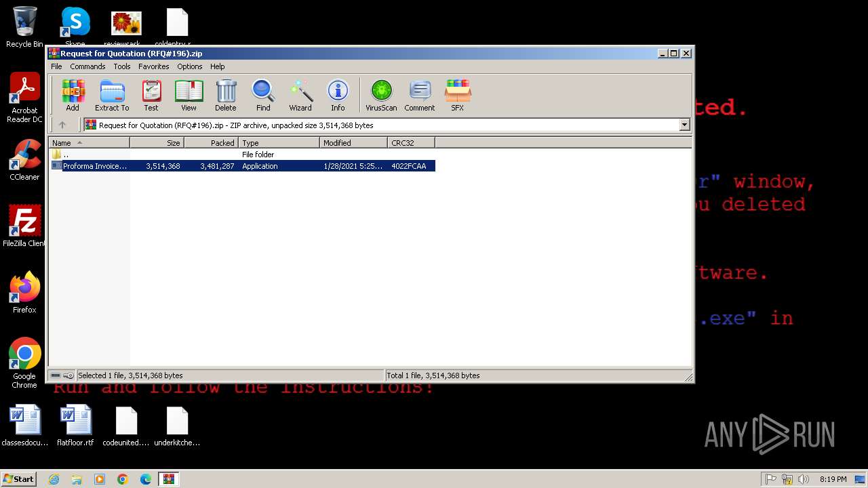
Task: Click volume icon in system tray
Action: 804,479
